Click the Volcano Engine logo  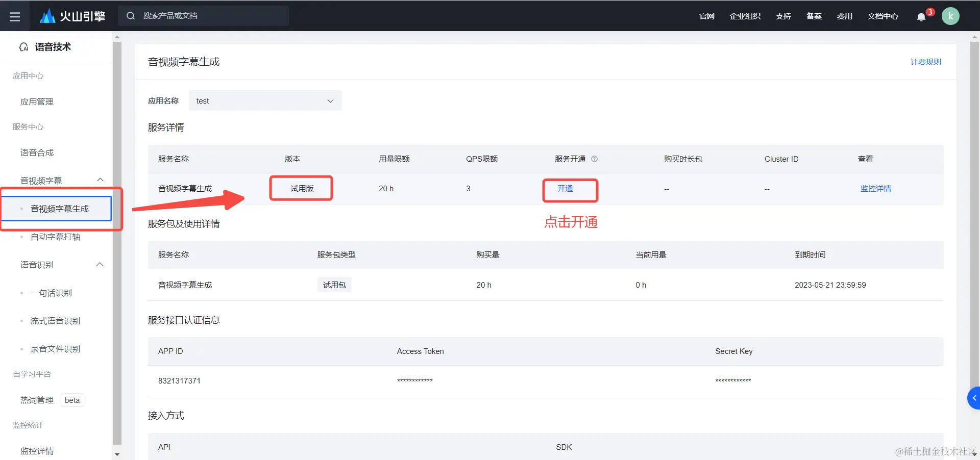coord(72,16)
